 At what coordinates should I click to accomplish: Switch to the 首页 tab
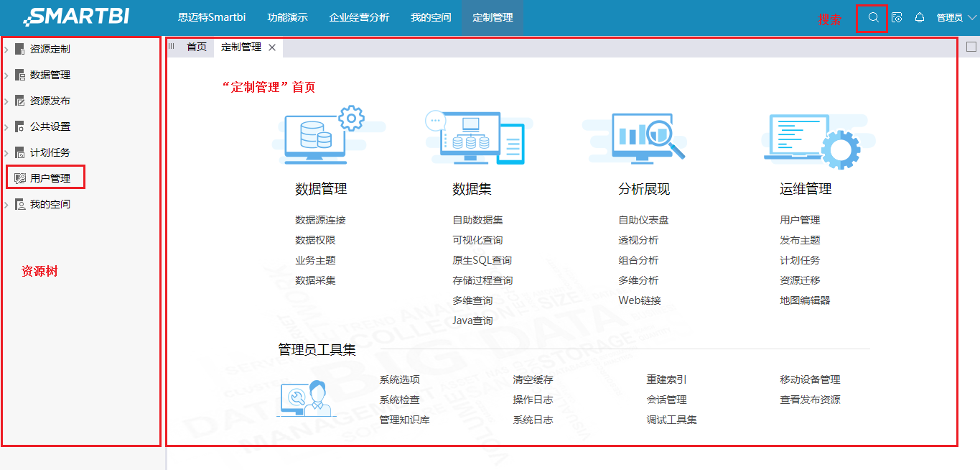197,47
